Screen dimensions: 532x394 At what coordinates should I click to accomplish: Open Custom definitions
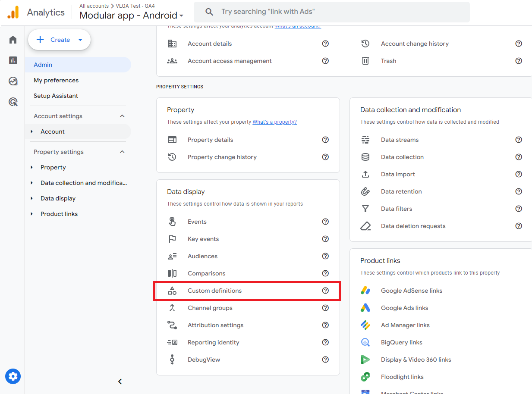pyautogui.click(x=214, y=291)
